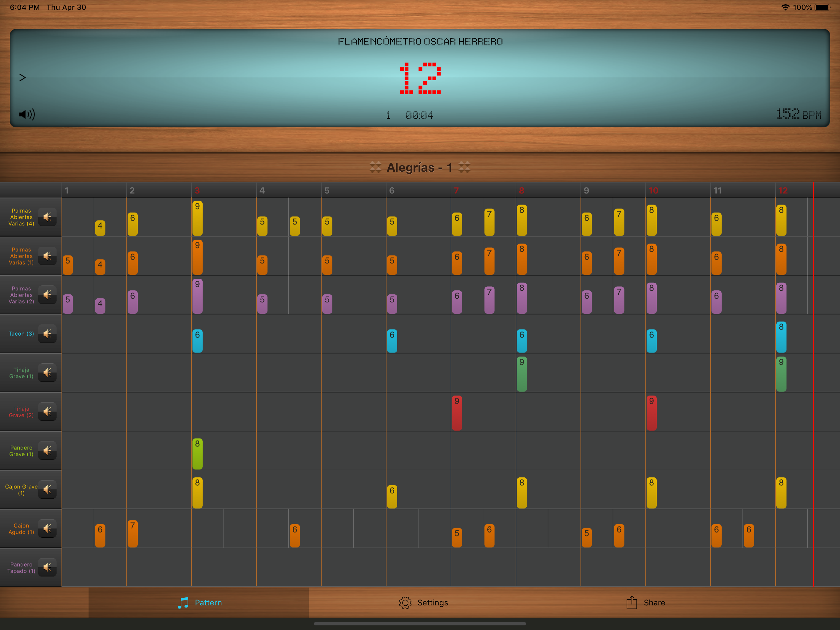Open the tempo setting showing 152 BPM

point(798,114)
